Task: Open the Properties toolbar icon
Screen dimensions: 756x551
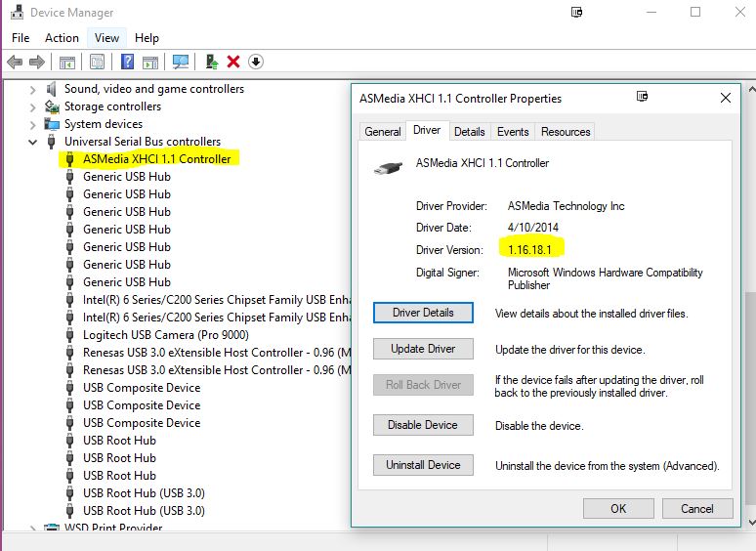Action: [97, 62]
